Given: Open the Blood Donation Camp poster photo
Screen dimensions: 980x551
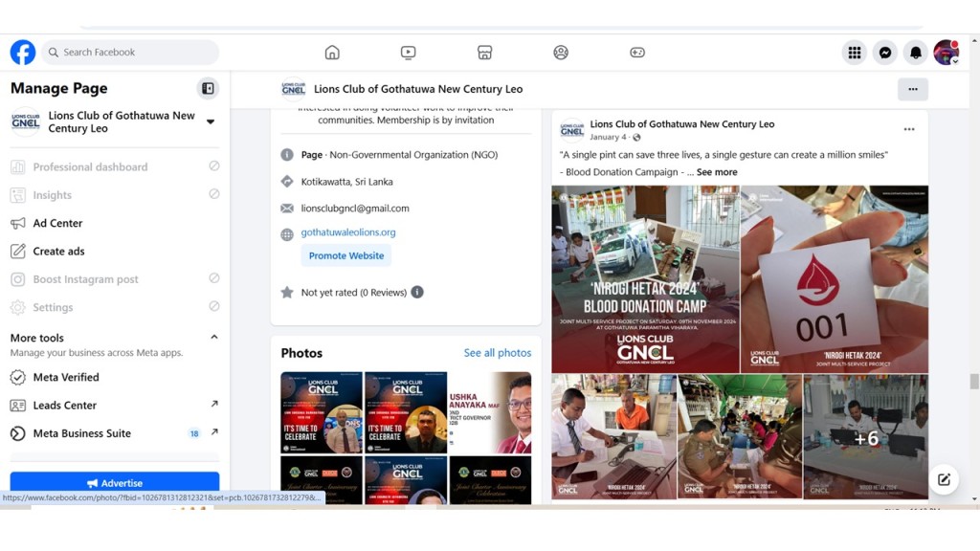Looking at the screenshot, I should 645,279.
